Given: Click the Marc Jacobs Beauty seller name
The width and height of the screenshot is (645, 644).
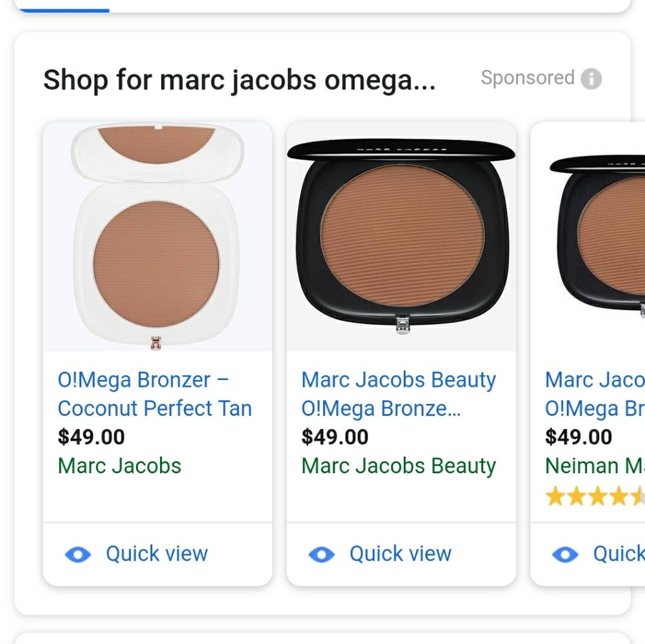Looking at the screenshot, I should coord(397,466).
